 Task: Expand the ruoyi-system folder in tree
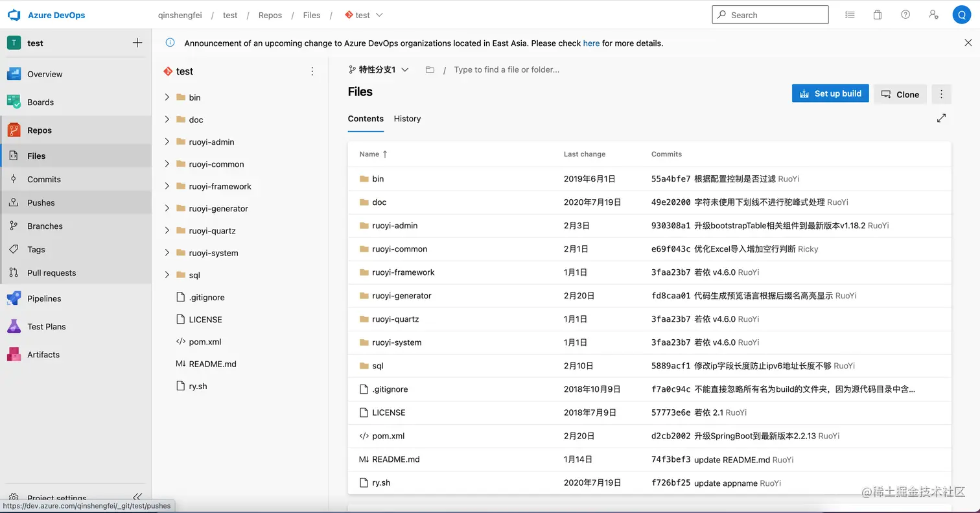click(x=167, y=253)
